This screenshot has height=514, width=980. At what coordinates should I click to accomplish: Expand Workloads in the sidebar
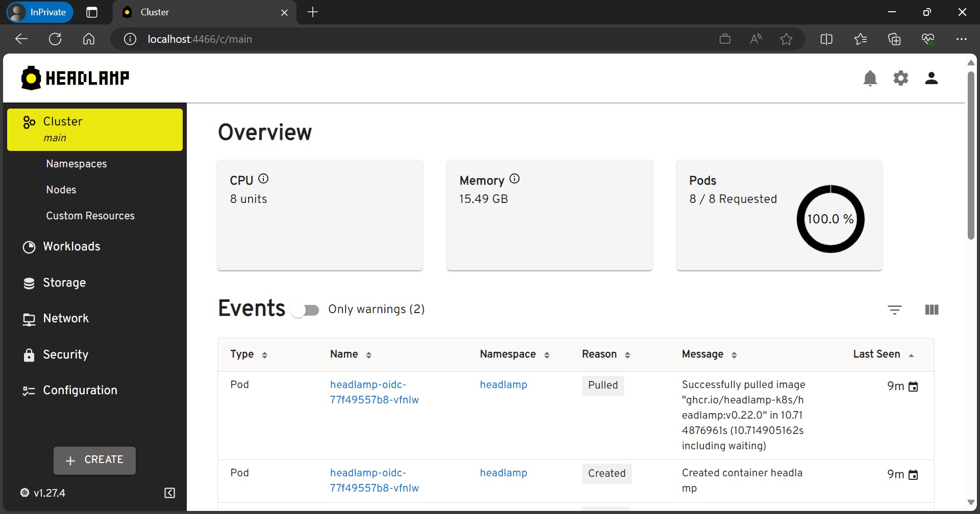(x=71, y=247)
